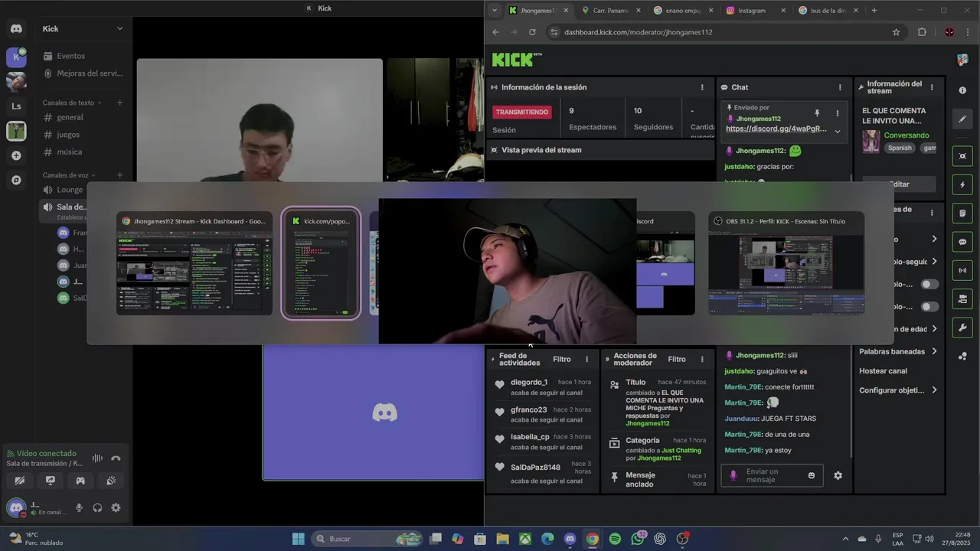The height and width of the screenshot is (551, 980).
Task: Filter the Feed de actividades
Action: (562, 359)
